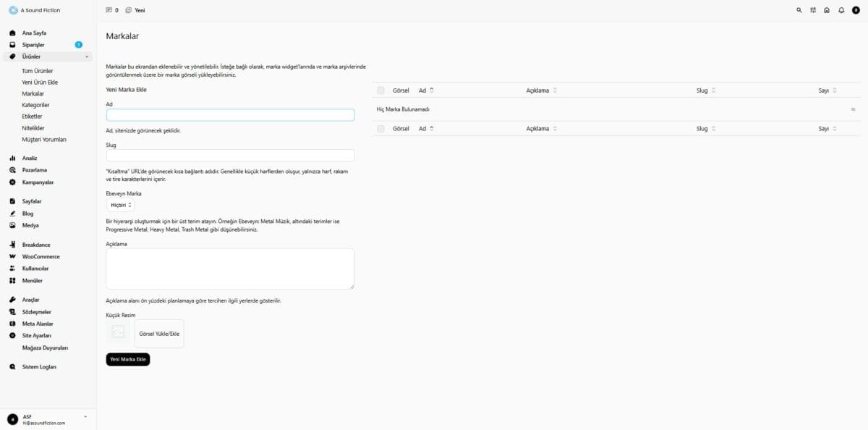The image size is (868, 430).
Task: Click the black user avatar at top right
Action: tap(856, 10)
